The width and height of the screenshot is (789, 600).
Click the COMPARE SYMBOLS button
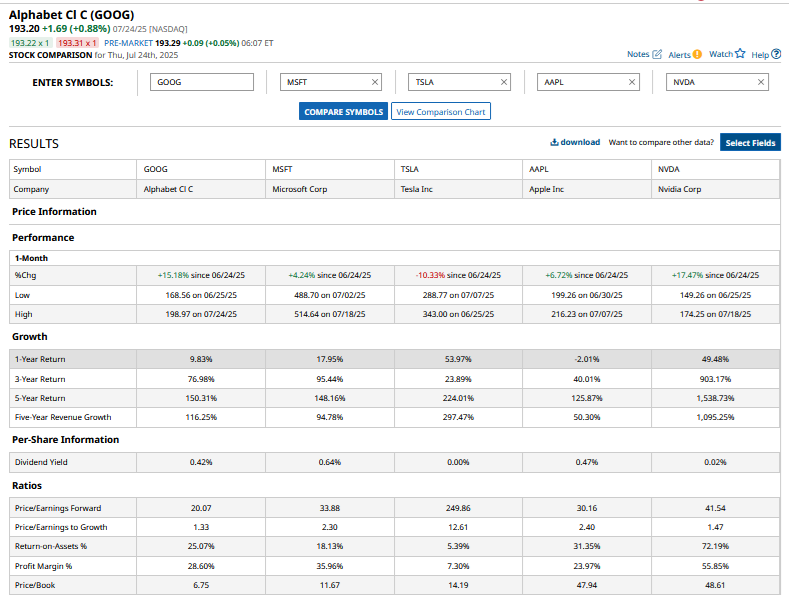(343, 112)
